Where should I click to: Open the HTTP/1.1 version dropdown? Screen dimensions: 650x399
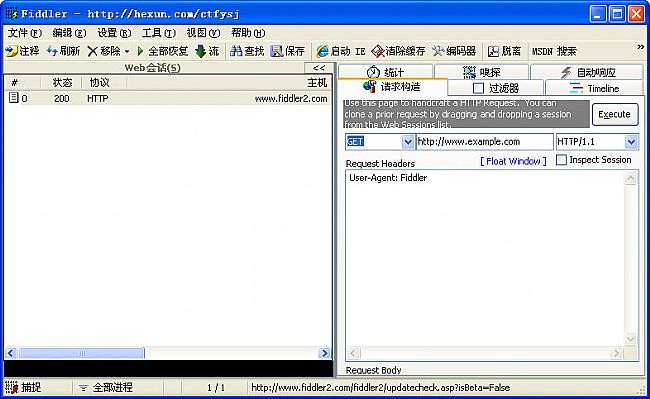[x=631, y=142]
